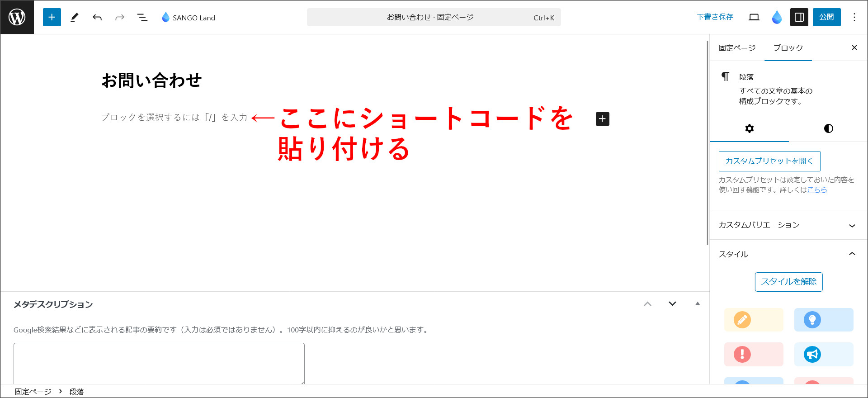Open the block inserter plus button
868x398 pixels.
tap(52, 17)
